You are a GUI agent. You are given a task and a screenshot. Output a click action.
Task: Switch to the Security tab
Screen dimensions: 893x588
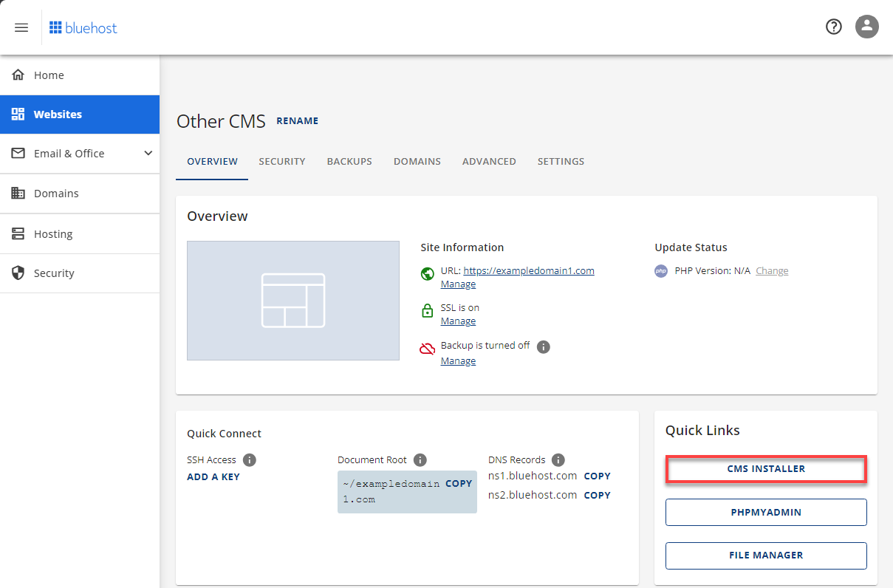(282, 161)
